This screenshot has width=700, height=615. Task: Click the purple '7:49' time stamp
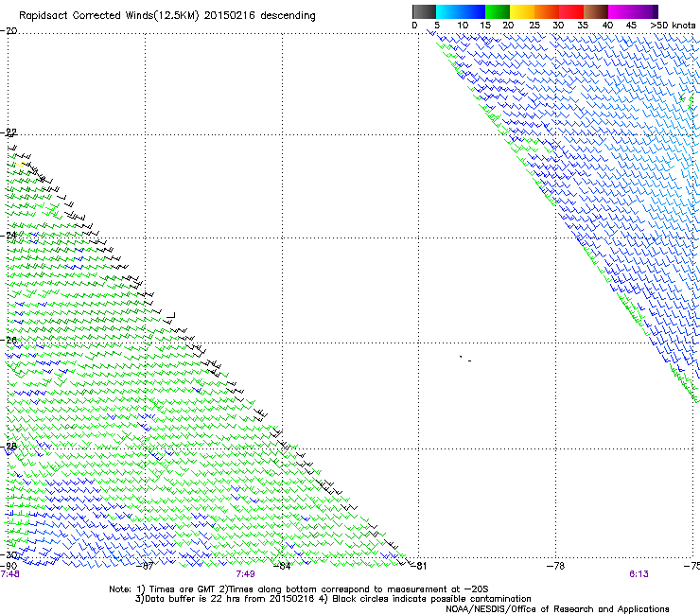[x=246, y=574]
